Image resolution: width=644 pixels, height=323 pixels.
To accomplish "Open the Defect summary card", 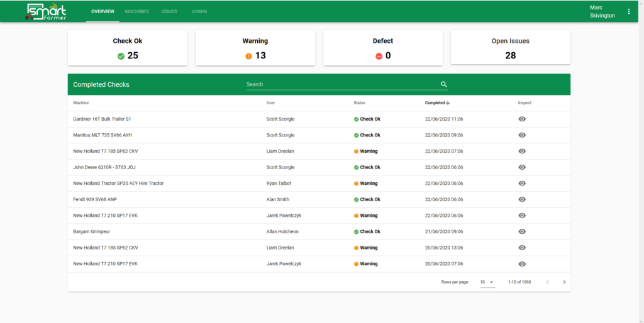I will tap(383, 48).
